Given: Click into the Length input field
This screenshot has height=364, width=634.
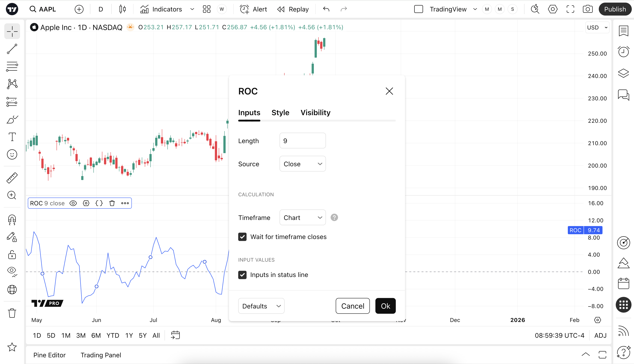Looking at the screenshot, I should click(302, 141).
